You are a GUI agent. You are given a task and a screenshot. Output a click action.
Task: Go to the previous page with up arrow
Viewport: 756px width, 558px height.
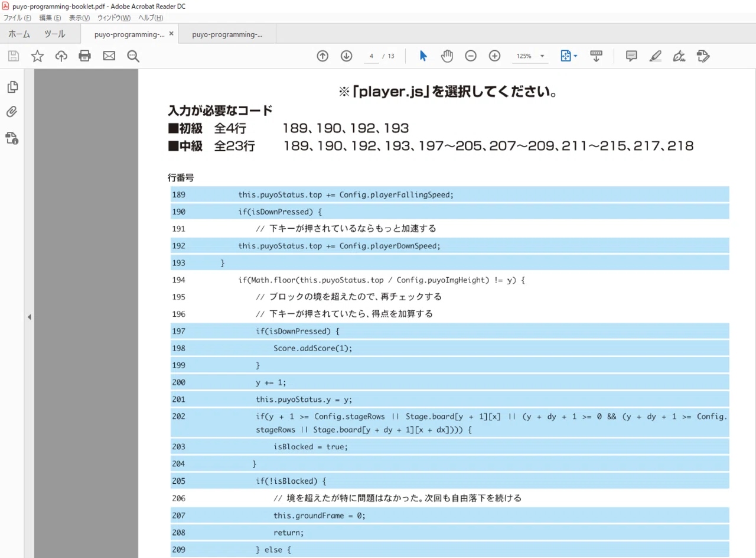(322, 56)
